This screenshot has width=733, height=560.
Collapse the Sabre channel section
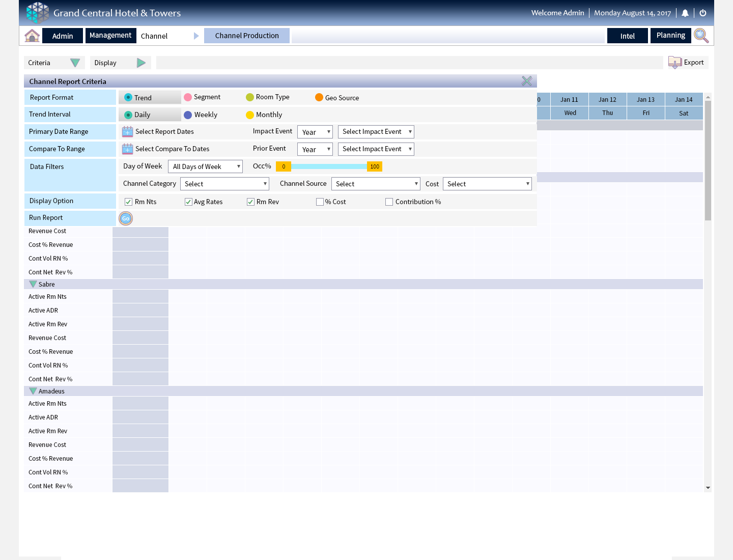[x=33, y=284]
